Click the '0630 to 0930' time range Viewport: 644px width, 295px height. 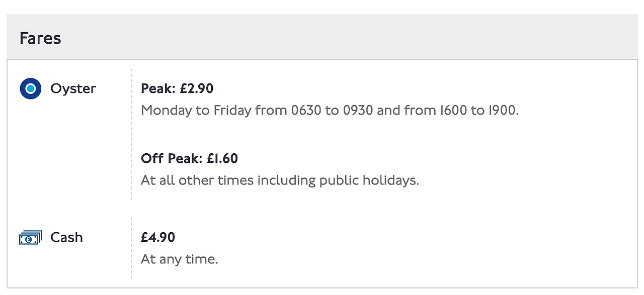click(332, 111)
